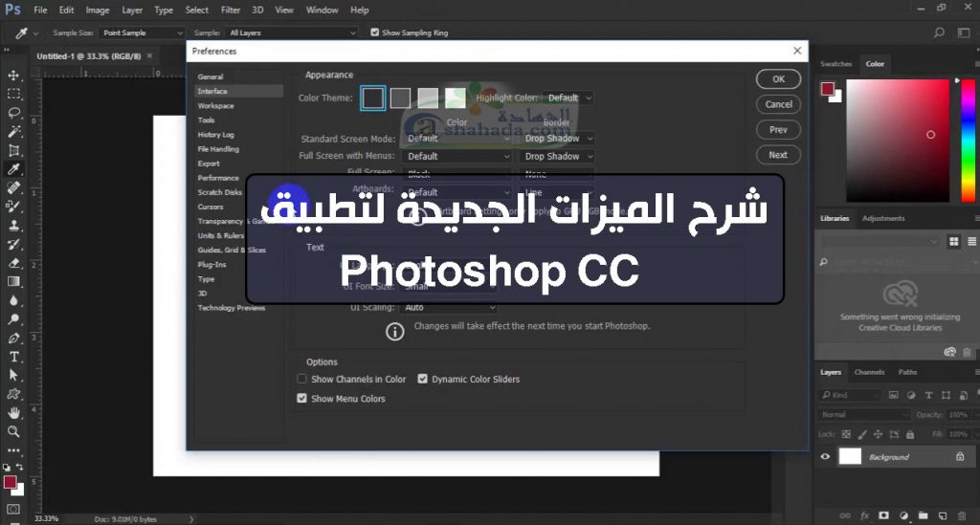Click OK in Preferences dialog

click(x=778, y=79)
